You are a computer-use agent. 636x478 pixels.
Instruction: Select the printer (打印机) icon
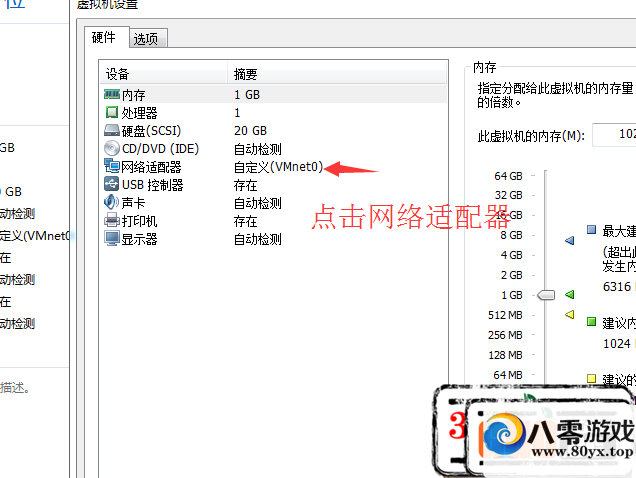click(112, 220)
